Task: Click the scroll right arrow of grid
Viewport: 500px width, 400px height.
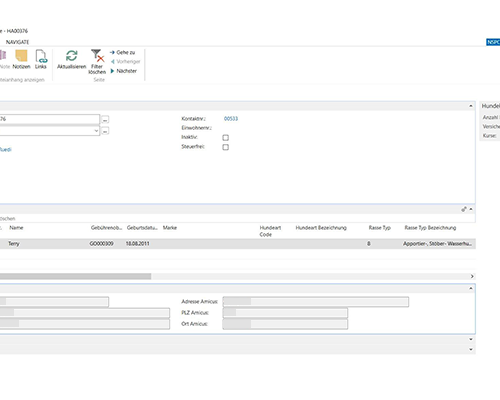Action: pos(472,276)
